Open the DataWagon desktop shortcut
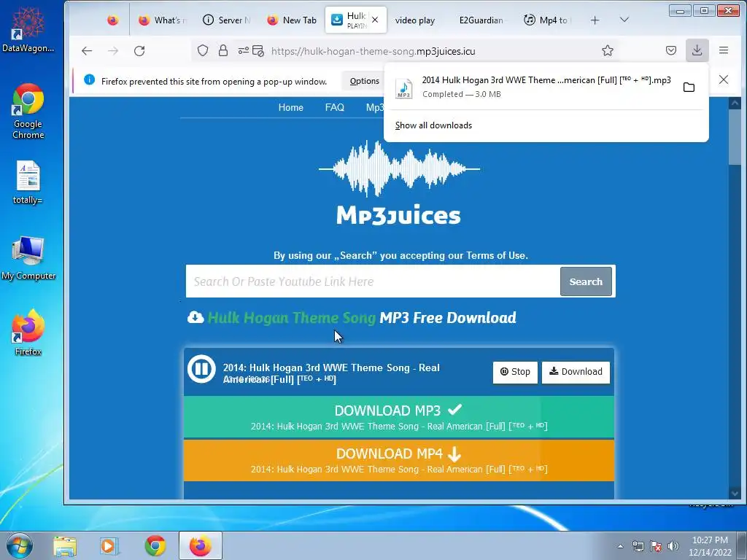747x560 pixels. [x=28, y=29]
